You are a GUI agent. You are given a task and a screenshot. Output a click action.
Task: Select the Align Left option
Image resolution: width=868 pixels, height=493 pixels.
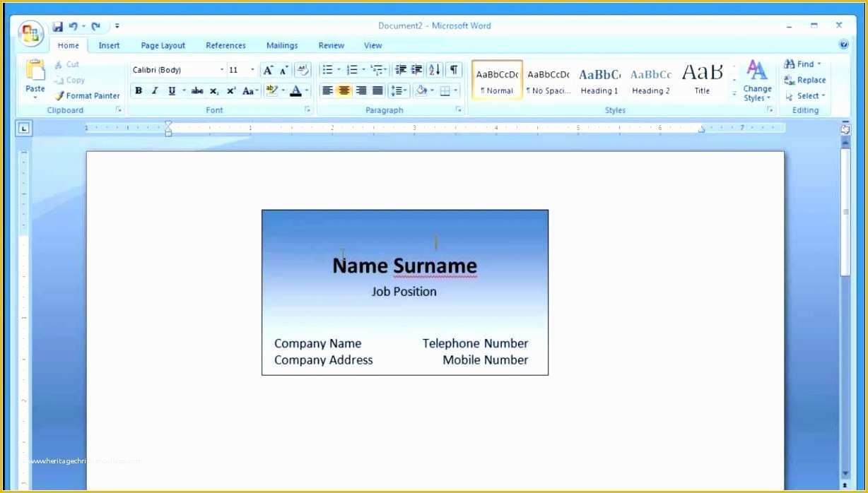click(x=327, y=90)
